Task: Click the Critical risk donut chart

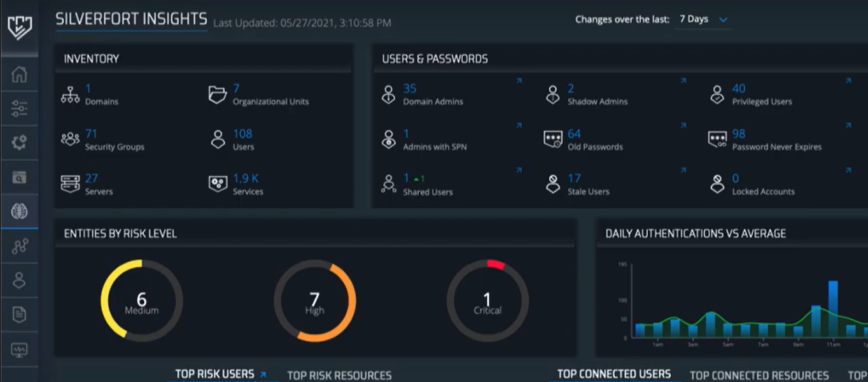Action: [487, 300]
